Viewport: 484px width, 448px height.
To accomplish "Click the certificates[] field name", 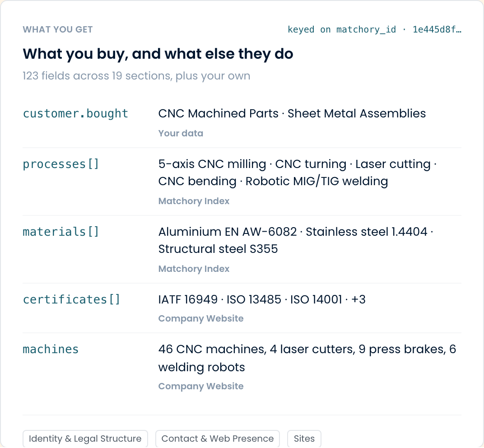I will (x=71, y=299).
